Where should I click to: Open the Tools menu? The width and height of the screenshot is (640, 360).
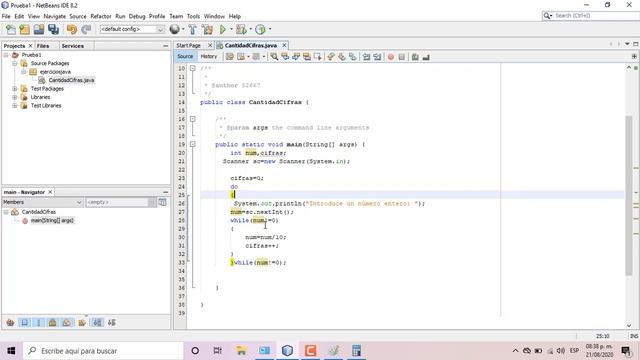coord(193,16)
